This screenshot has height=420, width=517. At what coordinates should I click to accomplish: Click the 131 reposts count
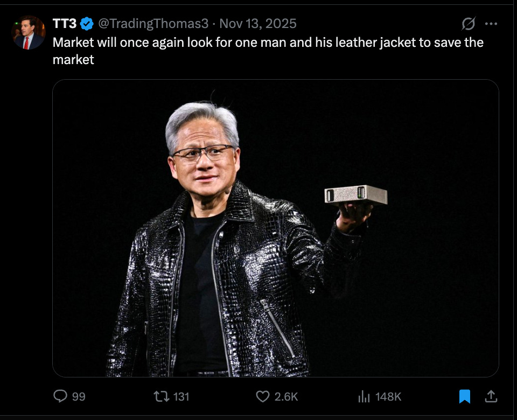click(181, 396)
